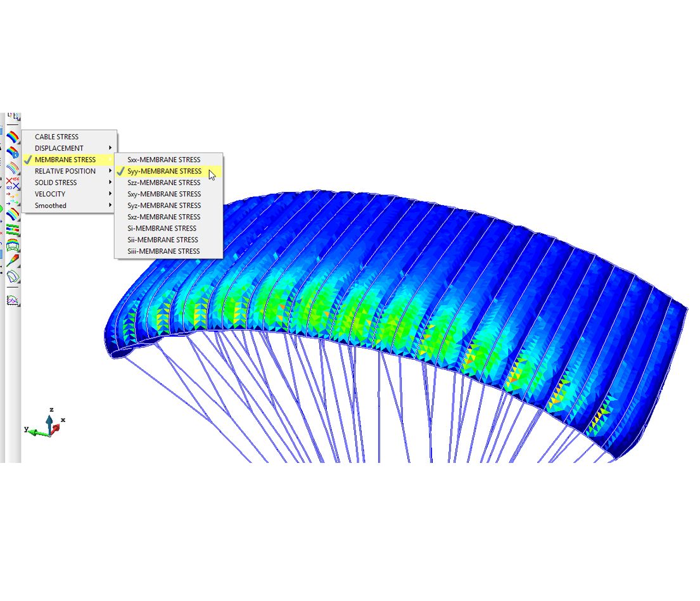Click the contour fill results icon
Screen dimensions: 700x601
13,136
